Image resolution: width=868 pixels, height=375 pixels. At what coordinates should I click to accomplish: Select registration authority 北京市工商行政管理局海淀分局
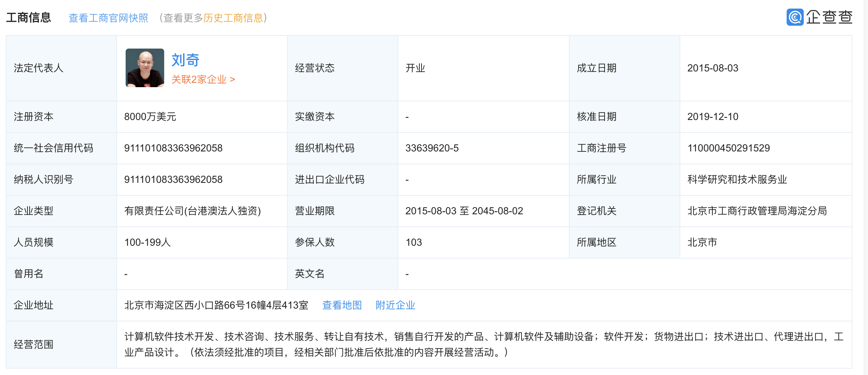[757, 211]
